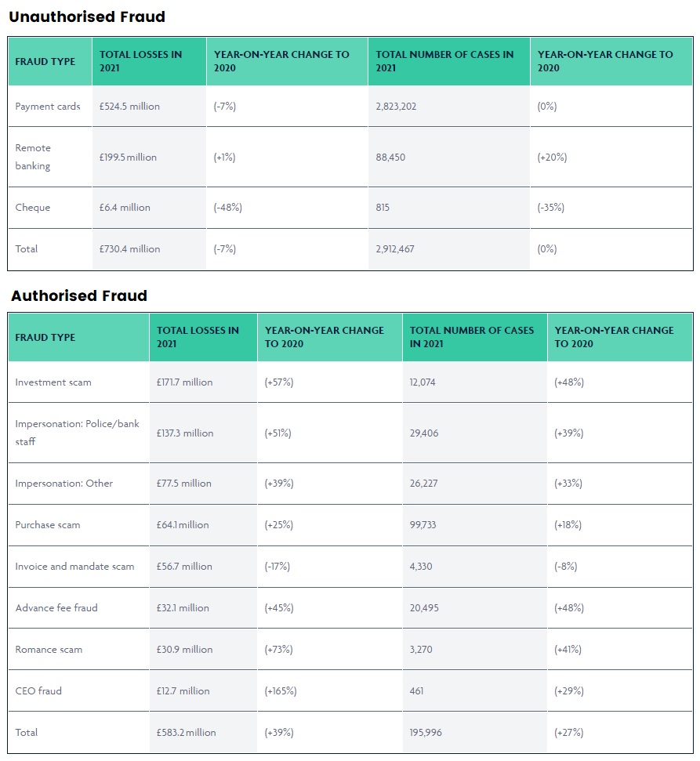Click the £583.2 million total cell
Image resolution: width=700 pixels, height=761 pixels.
click(x=186, y=733)
